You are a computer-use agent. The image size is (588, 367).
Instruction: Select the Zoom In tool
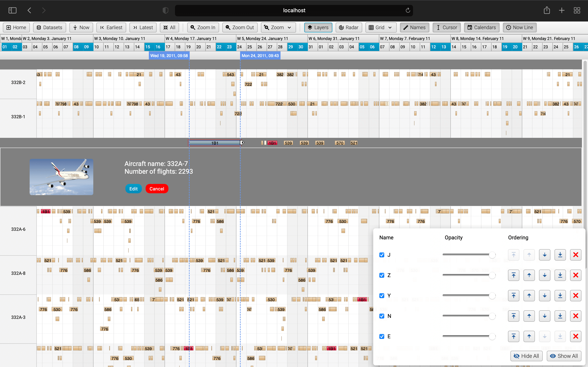click(x=203, y=28)
